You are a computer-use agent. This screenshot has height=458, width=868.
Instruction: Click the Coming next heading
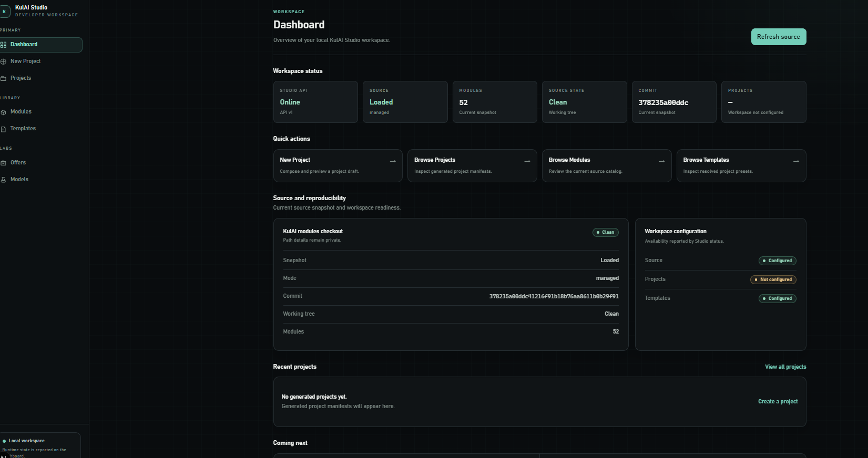click(290, 443)
